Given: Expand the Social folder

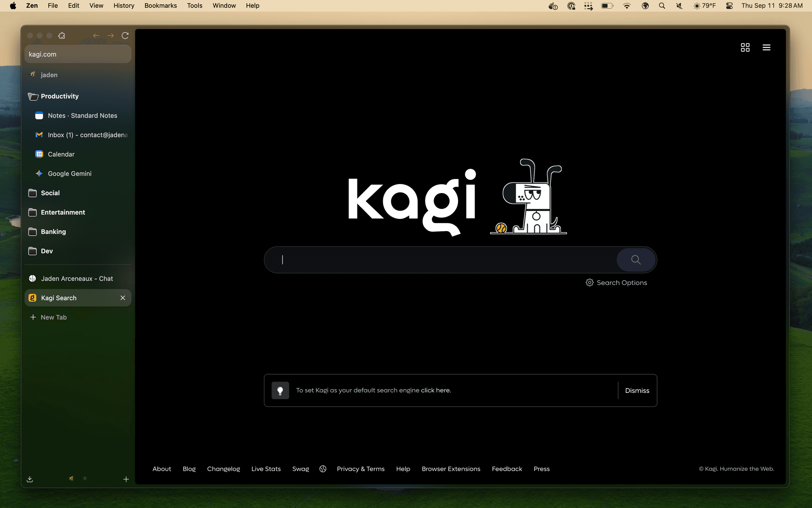Looking at the screenshot, I should click(49, 193).
